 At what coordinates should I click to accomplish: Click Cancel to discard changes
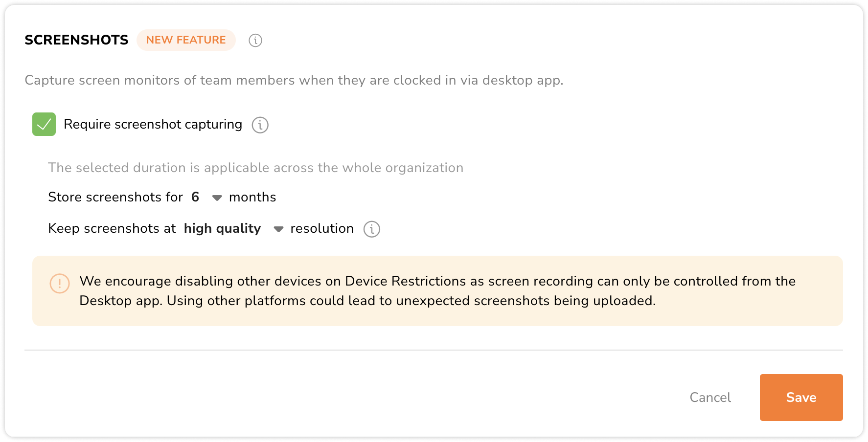(x=710, y=398)
